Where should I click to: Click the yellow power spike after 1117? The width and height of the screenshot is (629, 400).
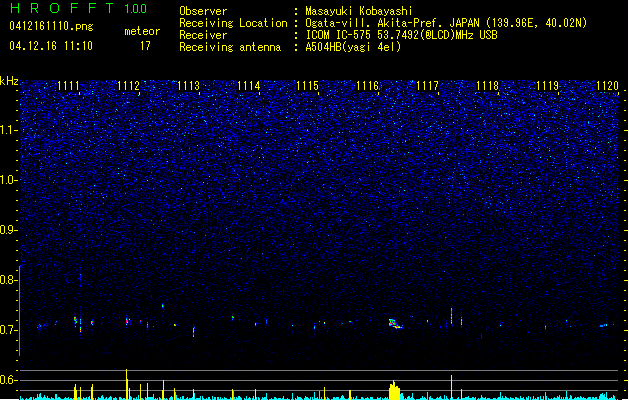[451, 387]
